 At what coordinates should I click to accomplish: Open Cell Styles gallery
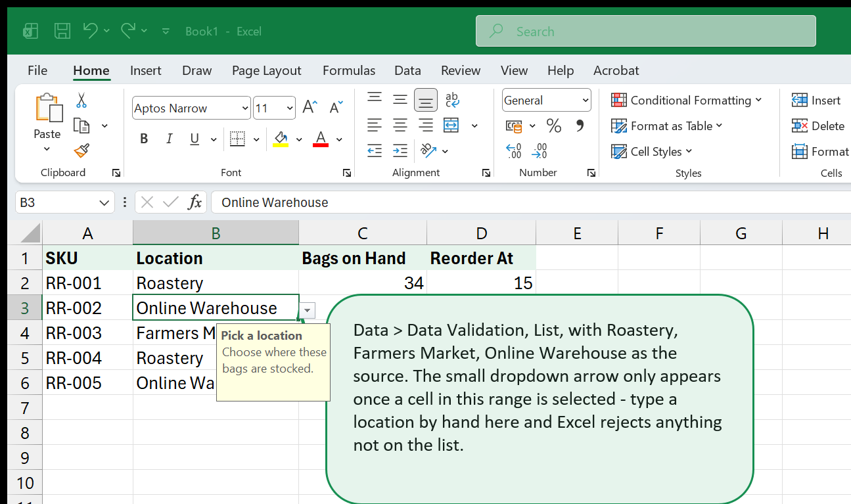coord(652,151)
